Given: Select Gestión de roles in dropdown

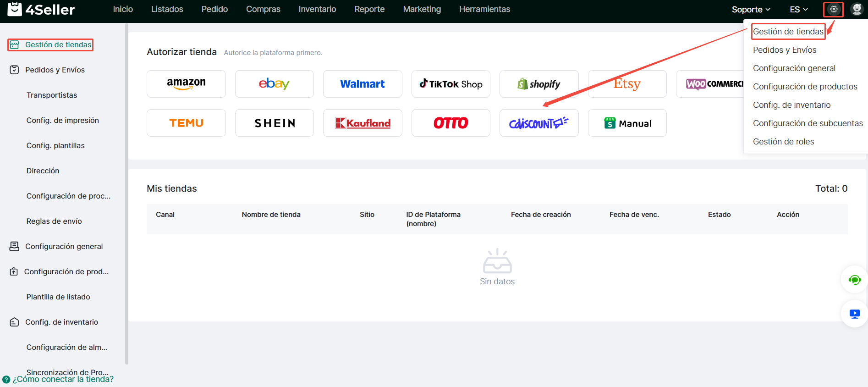Looking at the screenshot, I should pos(783,142).
